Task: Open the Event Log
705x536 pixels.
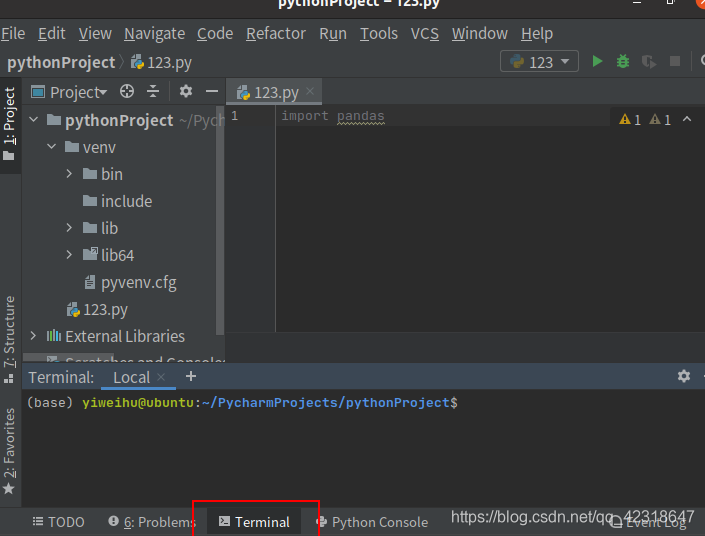Action: point(648,523)
